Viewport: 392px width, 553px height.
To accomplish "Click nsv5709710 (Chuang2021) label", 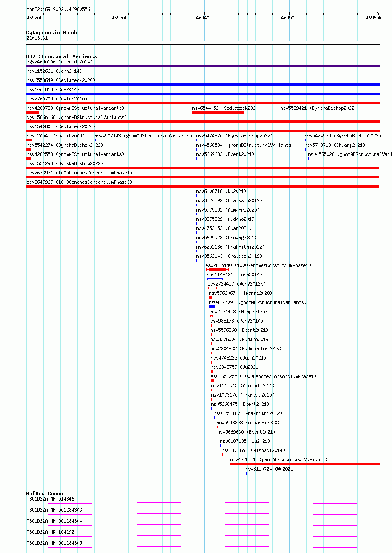I will (x=335, y=145).
